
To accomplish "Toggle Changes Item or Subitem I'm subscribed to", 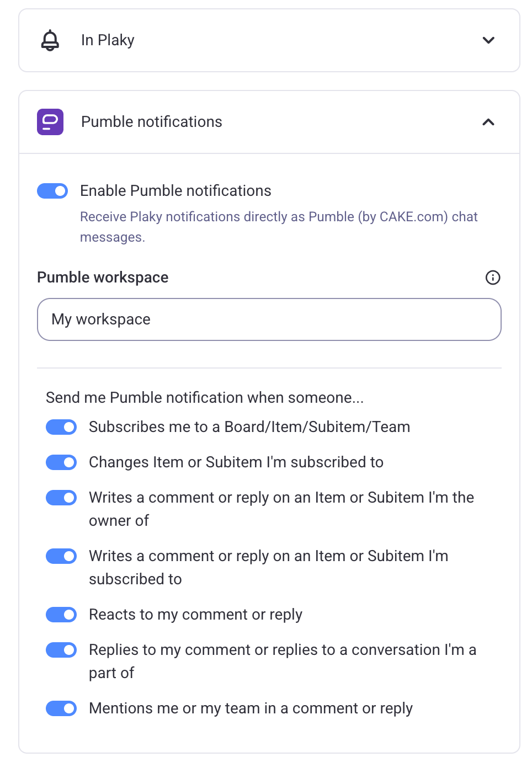I will pyautogui.click(x=61, y=462).
